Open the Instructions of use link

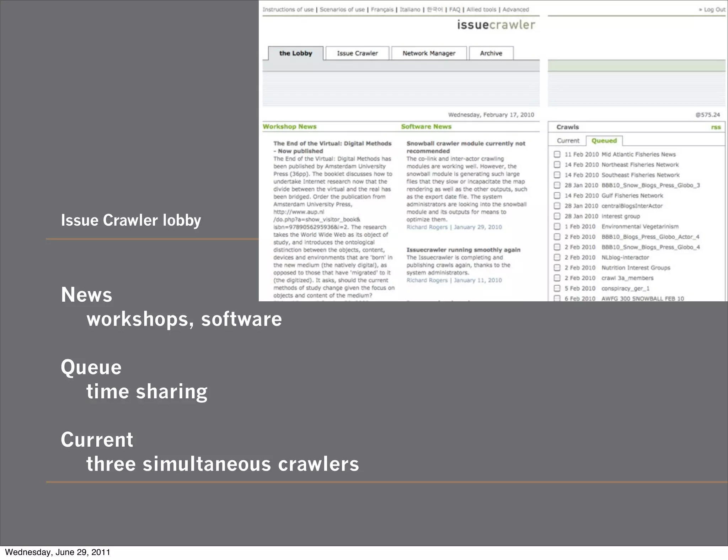click(x=288, y=10)
